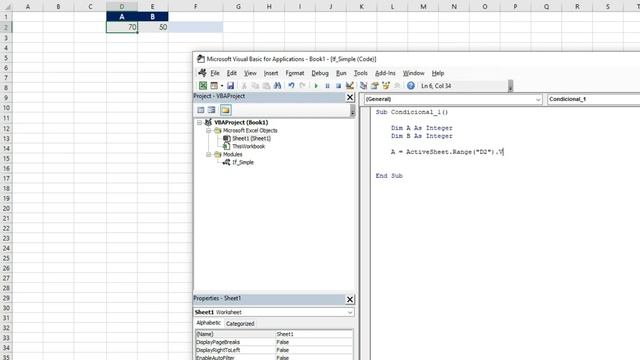Click DisplayPageBreaks property value False

(314, 342)
